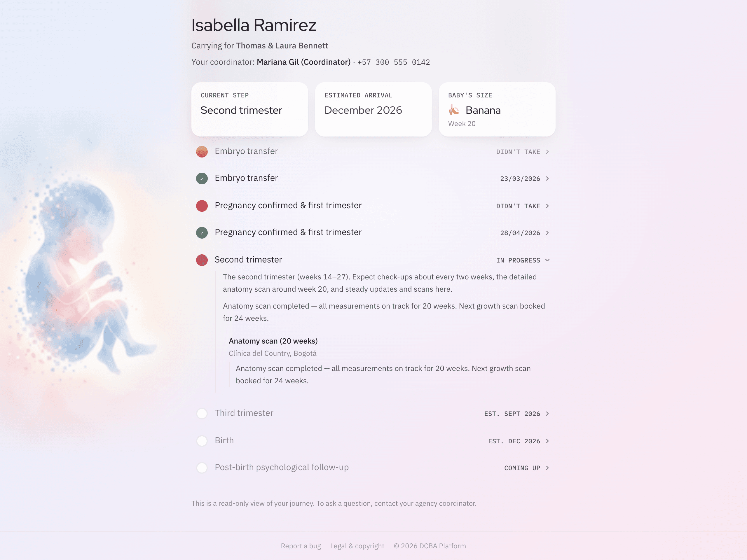Expand chevron next to EST. DEC 2026
This screenshot has height=560, width=747.
coord(547,441)
